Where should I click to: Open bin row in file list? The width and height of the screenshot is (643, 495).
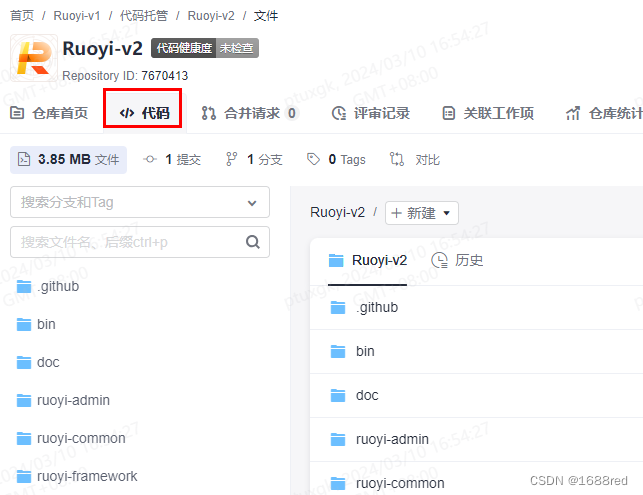(476, 351)
